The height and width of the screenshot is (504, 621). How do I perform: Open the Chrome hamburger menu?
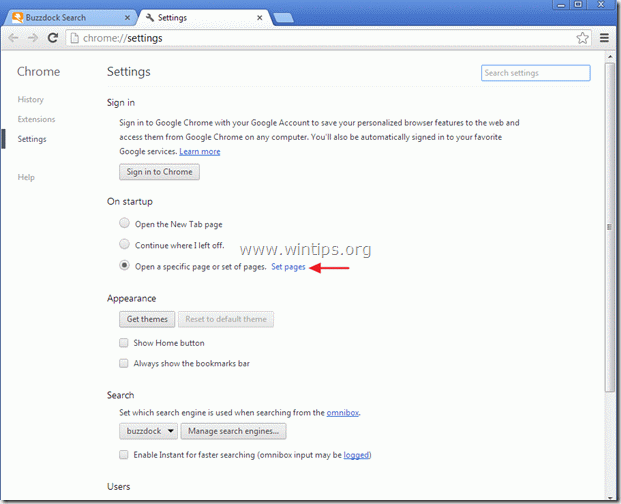tap(604, 38)
